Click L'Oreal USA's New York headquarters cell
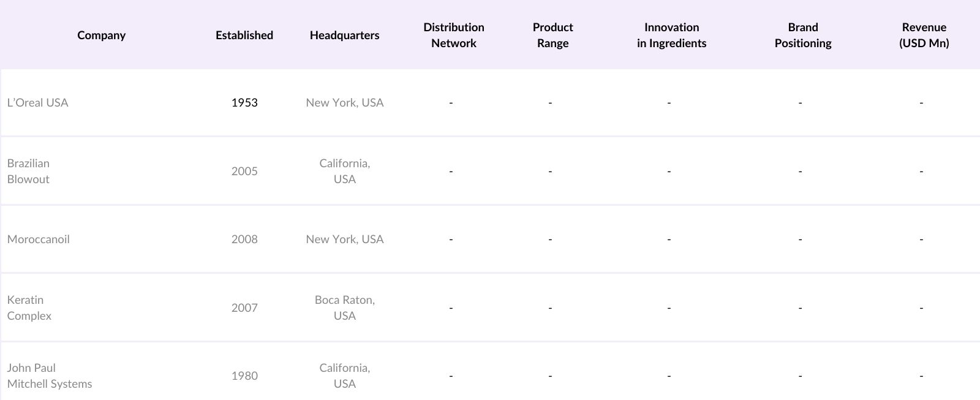This screenshot has width=980, height=400. [345, 103]
